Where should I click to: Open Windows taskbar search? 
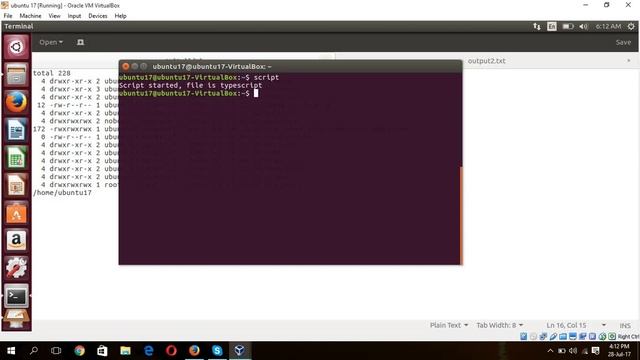[34, 351]
